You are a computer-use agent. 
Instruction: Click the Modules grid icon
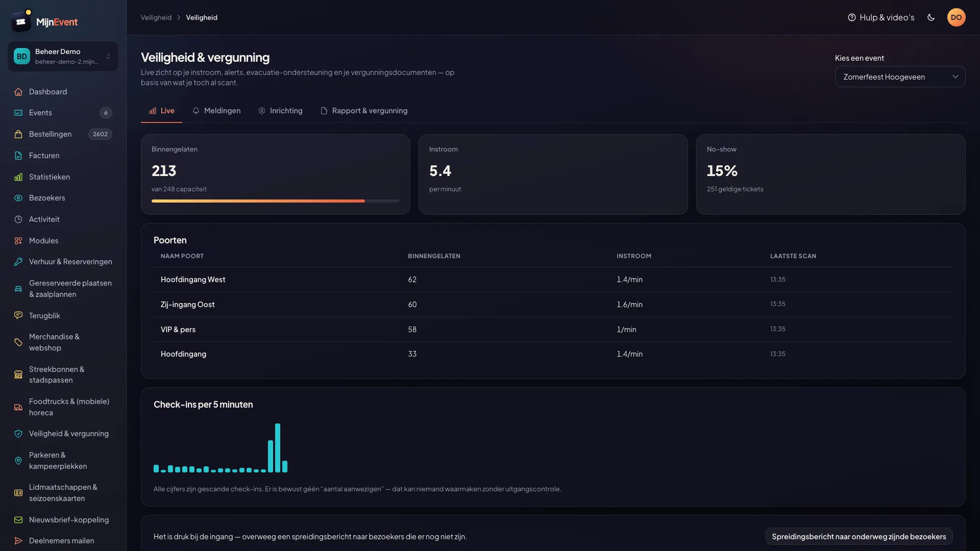pos(18,241)
